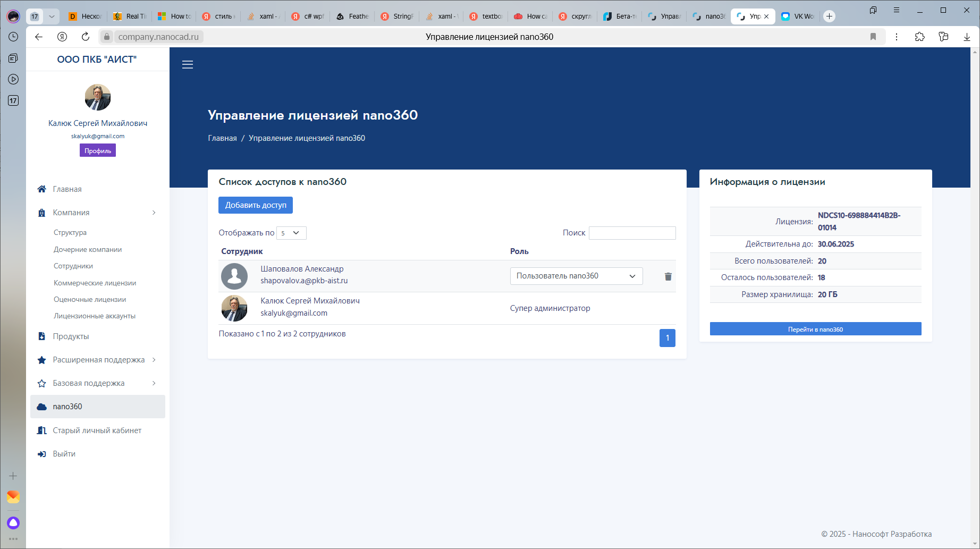Click the Перейти в nano360 button
980x549 pixels.
point(815,329)
